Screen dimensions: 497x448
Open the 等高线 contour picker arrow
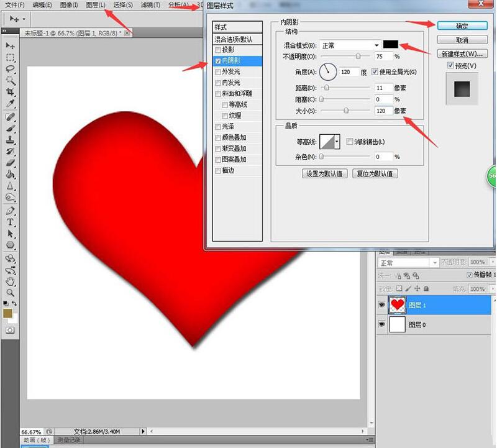[x=336, y=141]
